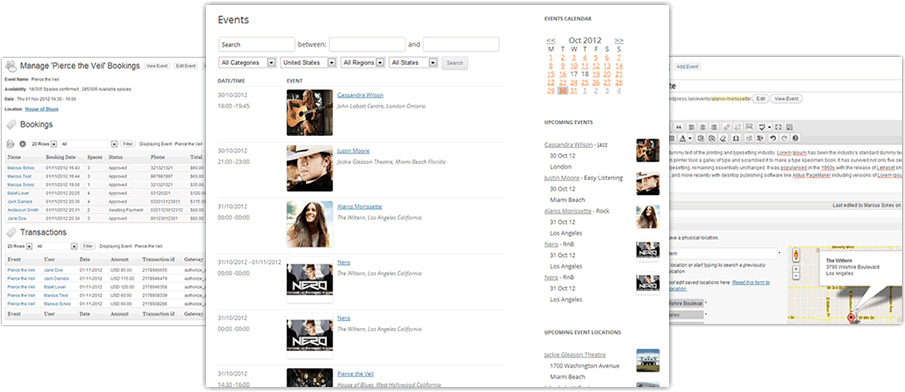Click inside the events Search text field
The width and height of the screenshot is (905, 392).
click(x=257, y=44)
